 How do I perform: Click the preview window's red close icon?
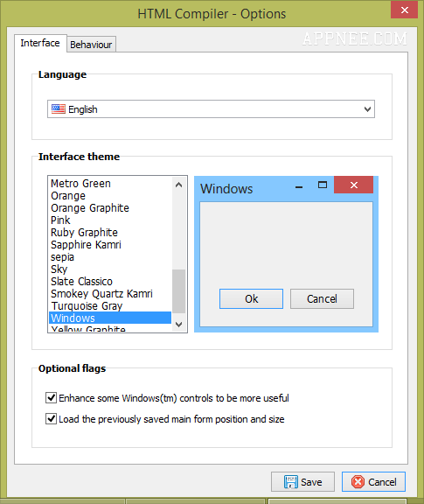click(x=354, y=185)
